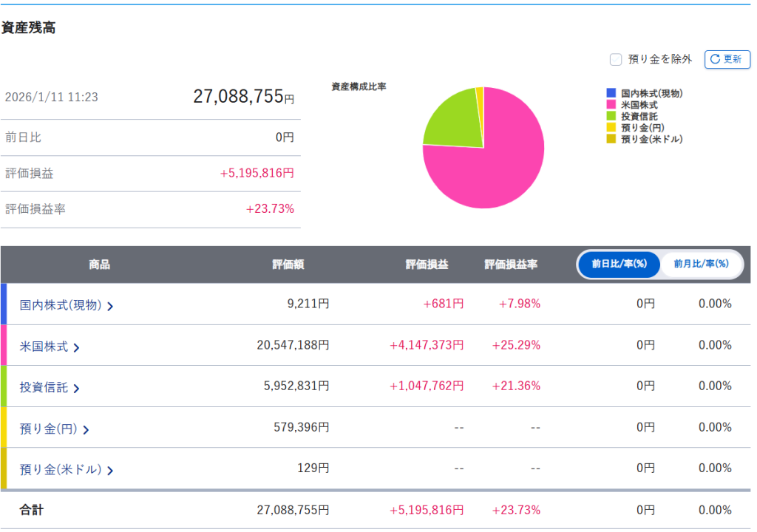
Task: Click the arrow icon beside 預り金(円)
Action: [86, 429]
